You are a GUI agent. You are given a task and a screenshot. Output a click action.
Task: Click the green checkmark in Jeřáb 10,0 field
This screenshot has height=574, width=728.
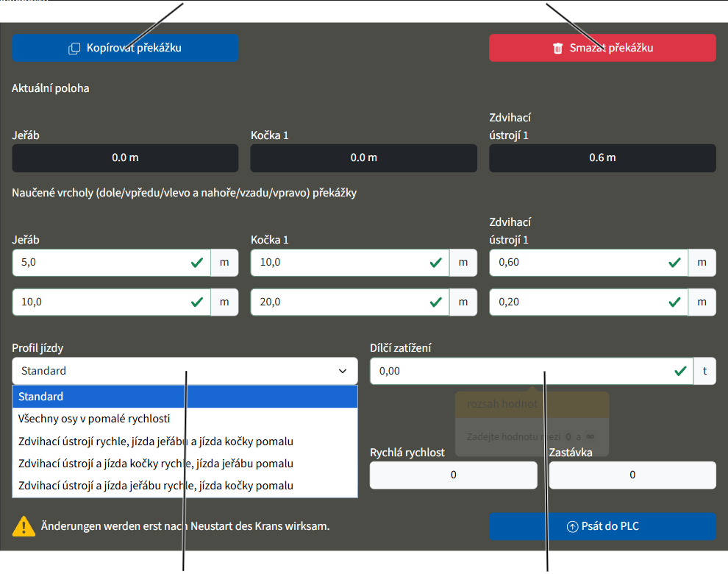tap(197, 302)
